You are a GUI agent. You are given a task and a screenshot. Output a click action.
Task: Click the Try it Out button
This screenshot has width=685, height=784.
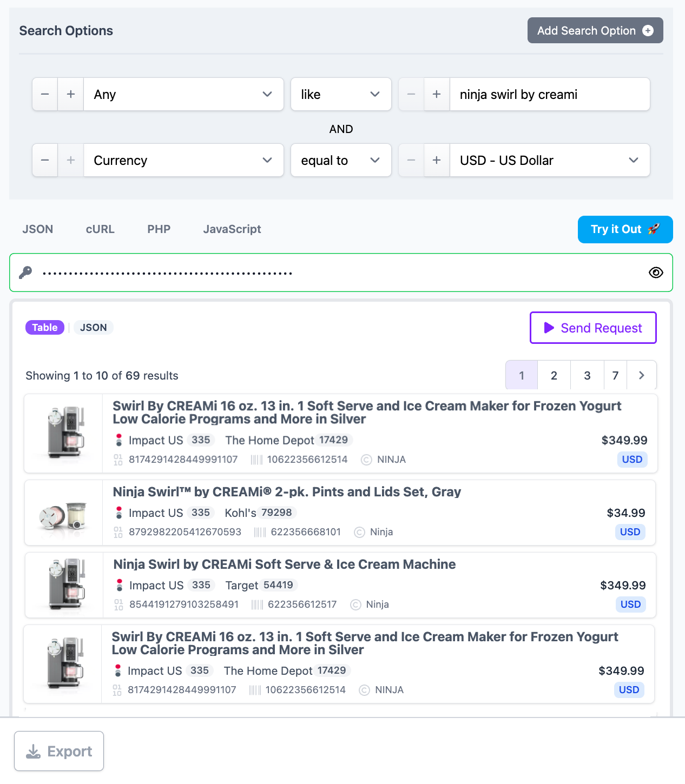coord(625,229)
